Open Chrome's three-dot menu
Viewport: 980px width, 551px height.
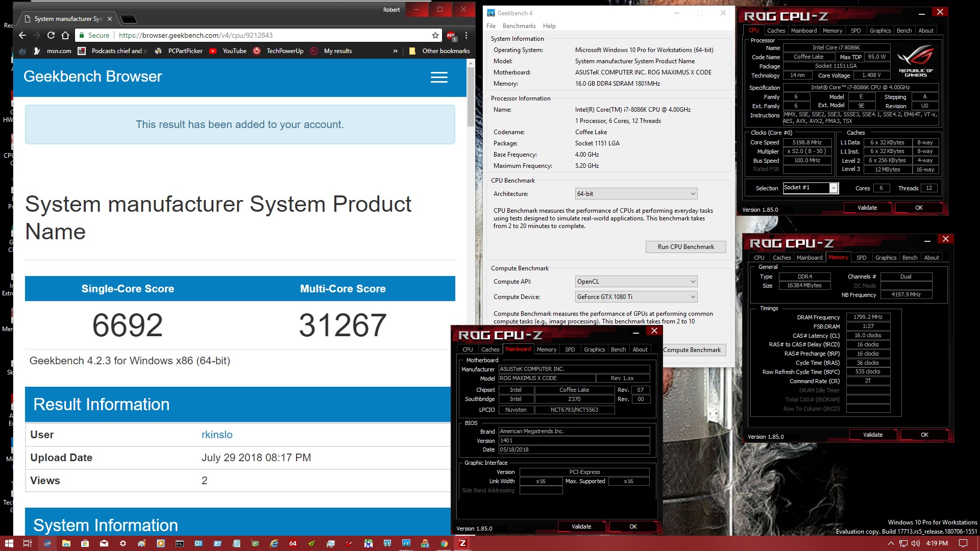tap(466, 35)
